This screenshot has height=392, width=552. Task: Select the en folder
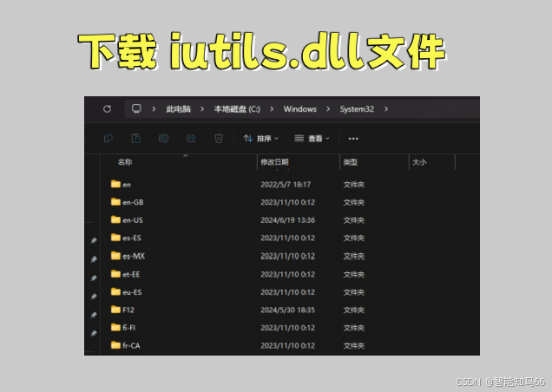[121, 185]
